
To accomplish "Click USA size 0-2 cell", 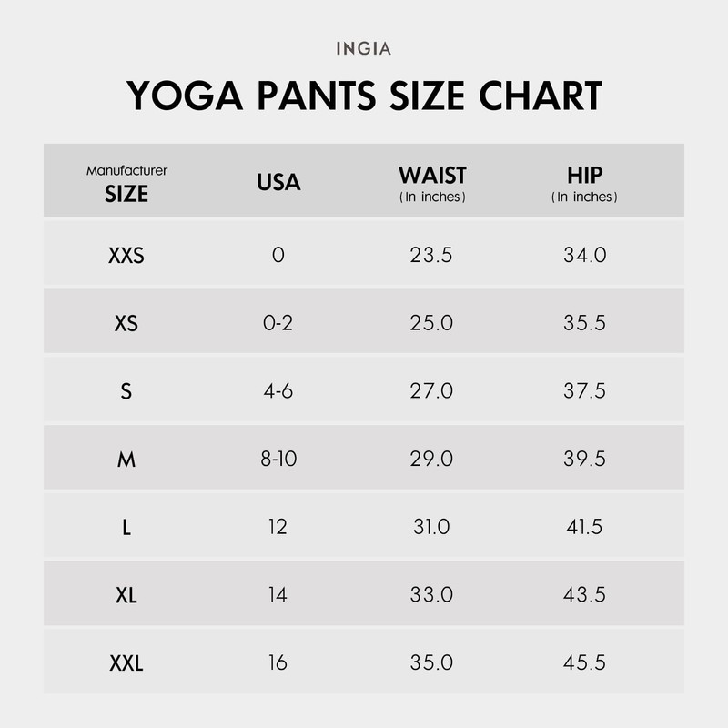I will (x=278, y=323).
